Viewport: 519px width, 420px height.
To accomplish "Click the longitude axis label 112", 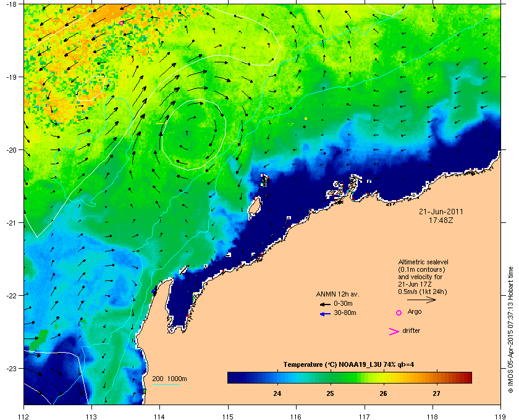I will (24, 417).
